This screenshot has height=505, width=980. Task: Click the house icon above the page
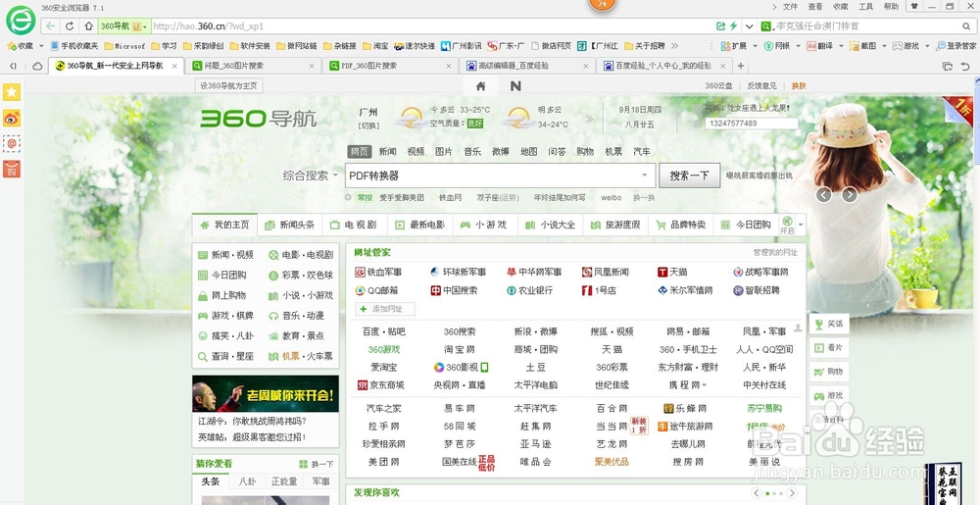[480, 86]
